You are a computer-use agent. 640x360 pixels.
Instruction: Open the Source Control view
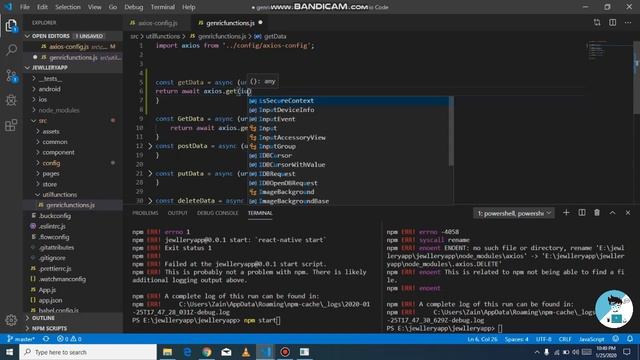[11, 76]
